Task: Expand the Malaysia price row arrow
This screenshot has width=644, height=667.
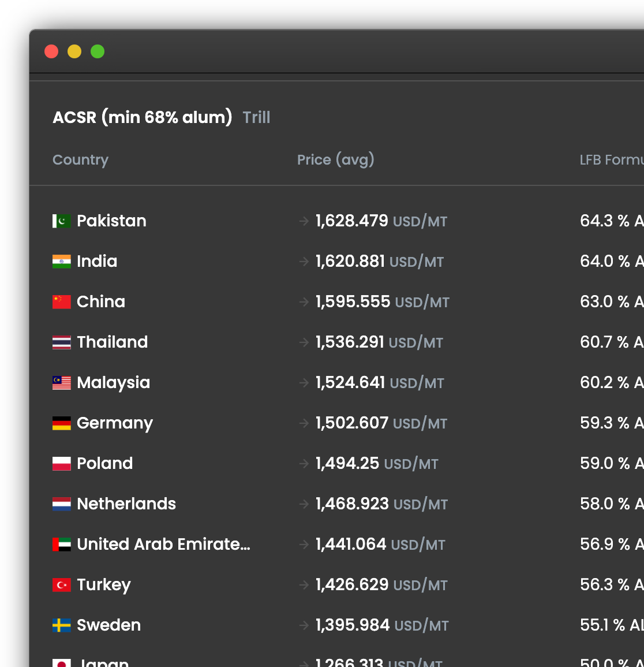Action: [304, 382]
